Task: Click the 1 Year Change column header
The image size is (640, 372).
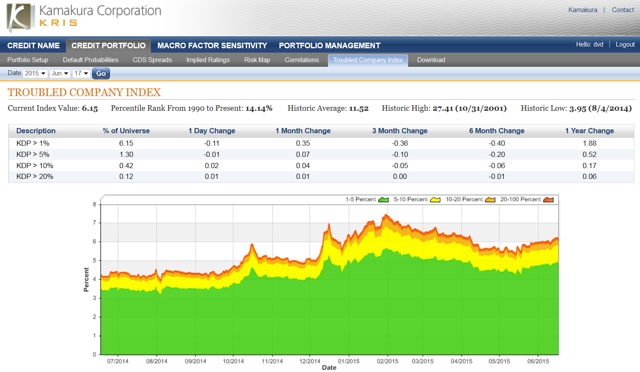Action: click(x=589, y=131)
